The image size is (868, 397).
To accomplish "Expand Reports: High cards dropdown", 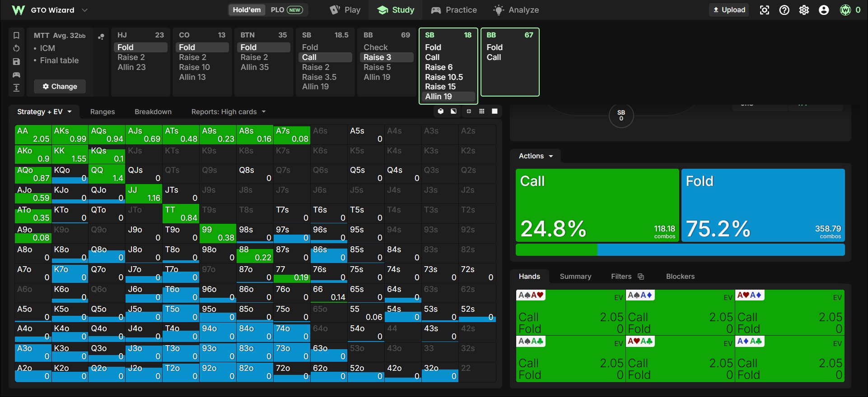I will coord(229,112).
